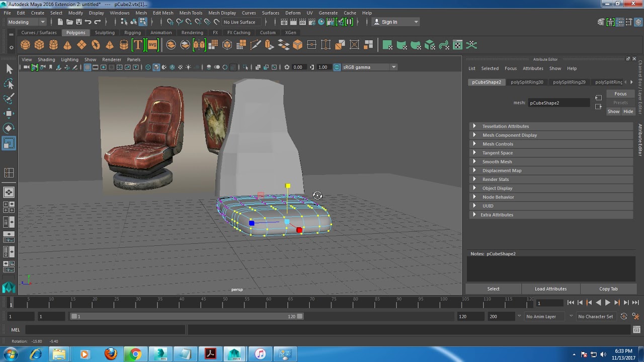This screenshot has width=644, height=362.
Task: Show the Channel Box layer icon
Action: pyautogui.click(x=638, y=22)
